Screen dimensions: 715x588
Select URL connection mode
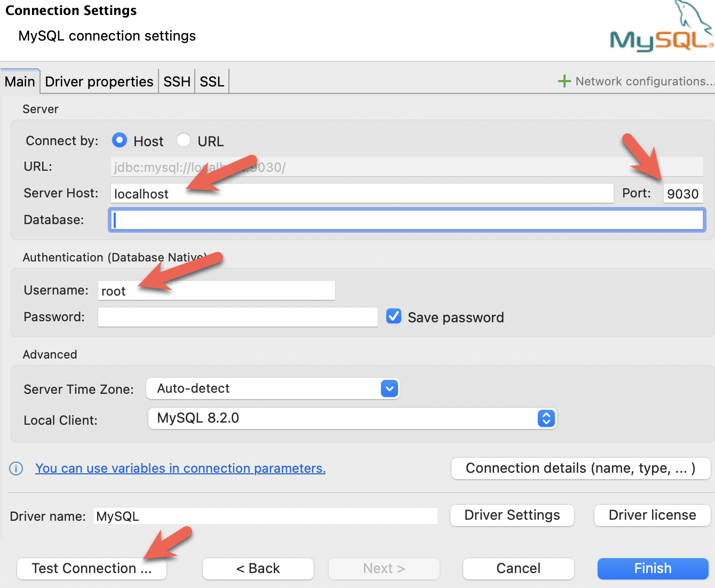tap(184, 140)
